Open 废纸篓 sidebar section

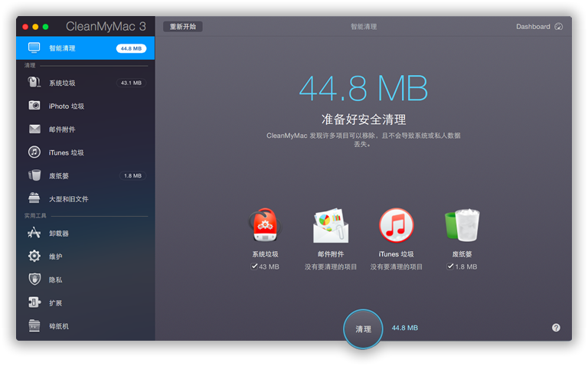86,175
